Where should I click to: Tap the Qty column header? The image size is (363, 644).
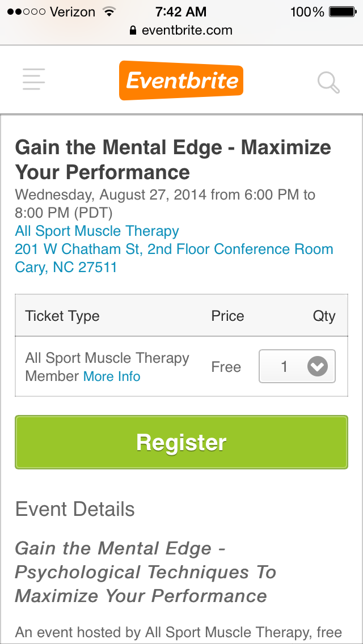tap(324, 316)
